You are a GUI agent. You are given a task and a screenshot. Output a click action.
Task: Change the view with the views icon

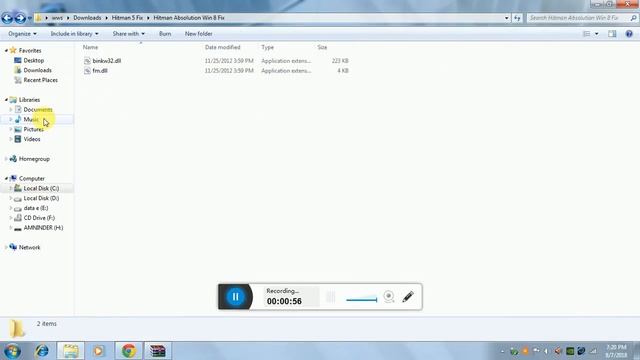[x=587, y=34]
